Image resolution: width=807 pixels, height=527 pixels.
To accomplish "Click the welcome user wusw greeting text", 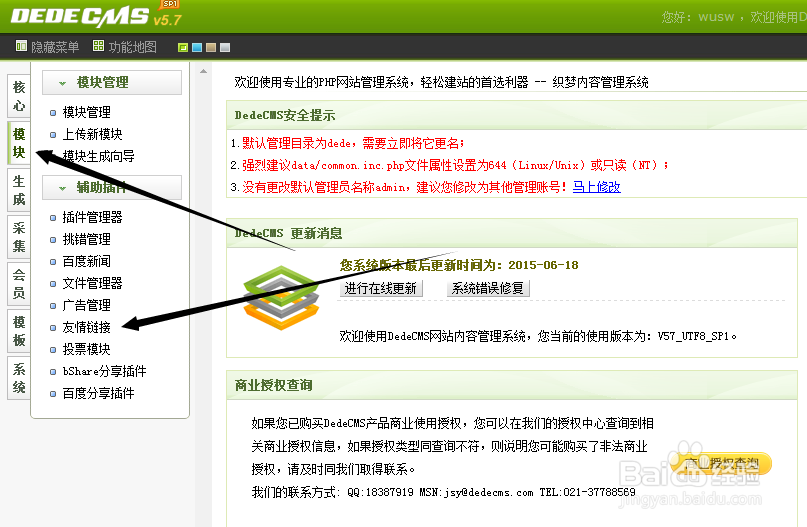I will tap(733, 17).
